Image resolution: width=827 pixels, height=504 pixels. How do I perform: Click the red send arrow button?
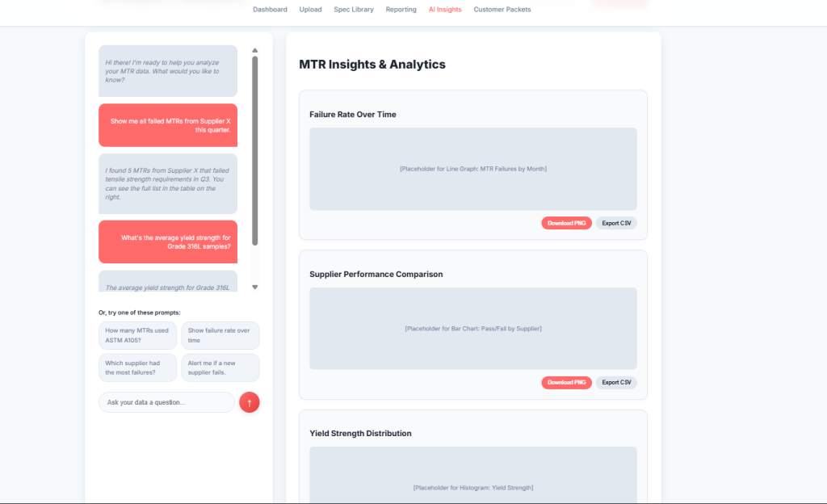[x=250, y=402]
